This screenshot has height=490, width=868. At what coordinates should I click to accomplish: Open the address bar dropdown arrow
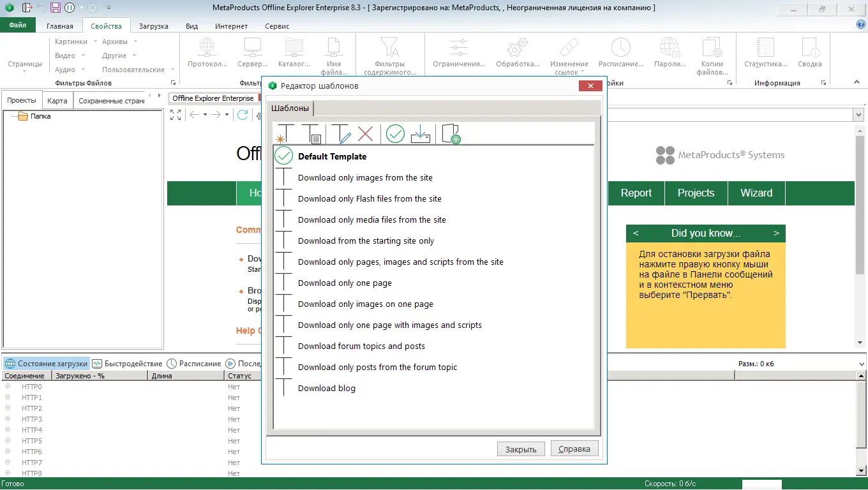(x=858, y=115)
